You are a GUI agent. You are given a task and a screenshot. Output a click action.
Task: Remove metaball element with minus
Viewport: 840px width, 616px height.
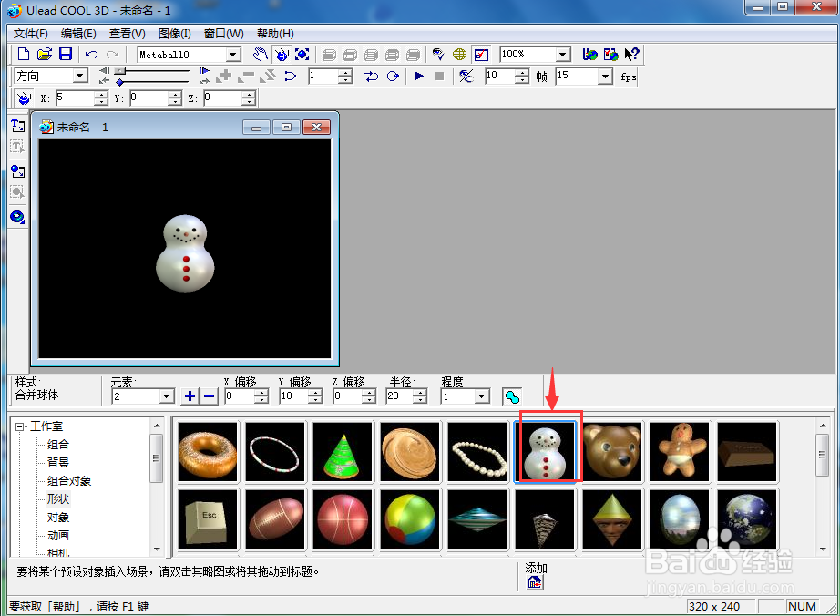(210, 396)
